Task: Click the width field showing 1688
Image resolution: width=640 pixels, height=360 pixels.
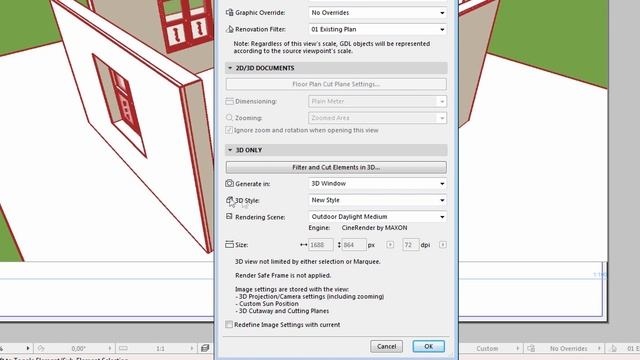Action: 321,245
